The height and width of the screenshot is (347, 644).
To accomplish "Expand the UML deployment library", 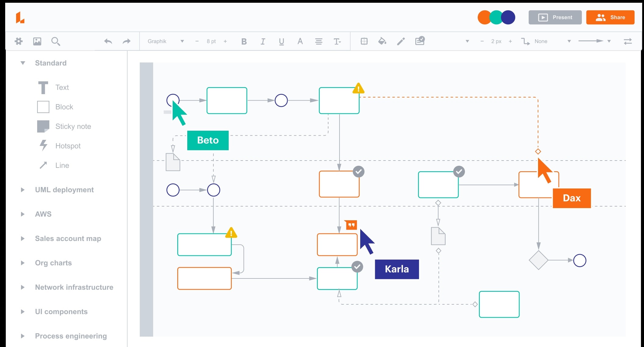I will [23, 190].
